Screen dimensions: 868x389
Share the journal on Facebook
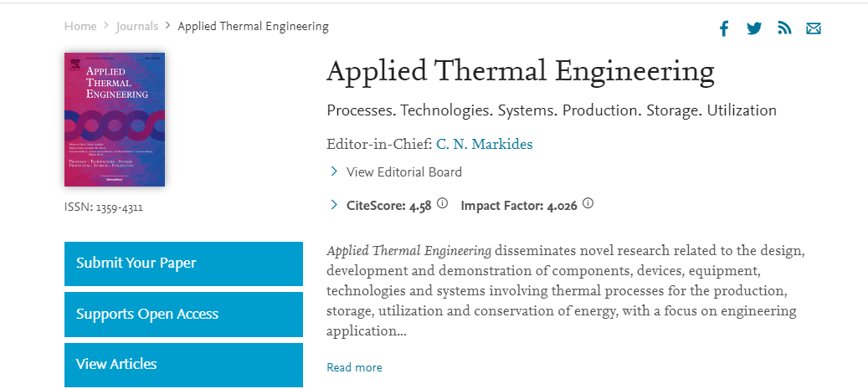(724, 28)
